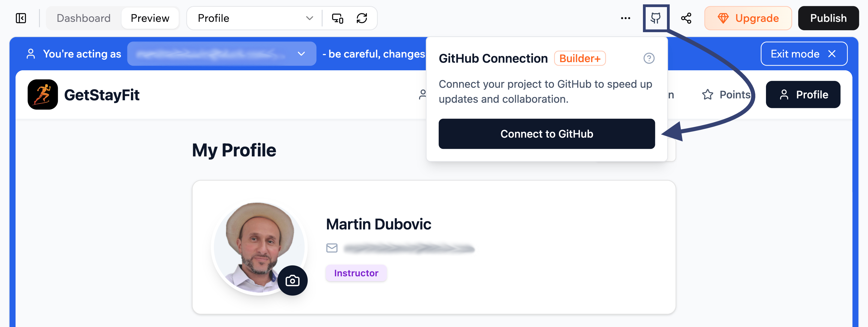Collapse the side panel with the panel icon

pyautogui.click(x=20, y=18)
